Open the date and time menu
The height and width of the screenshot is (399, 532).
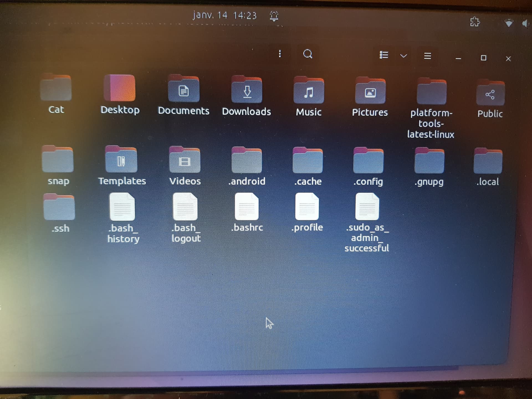[x=225, y=15]
